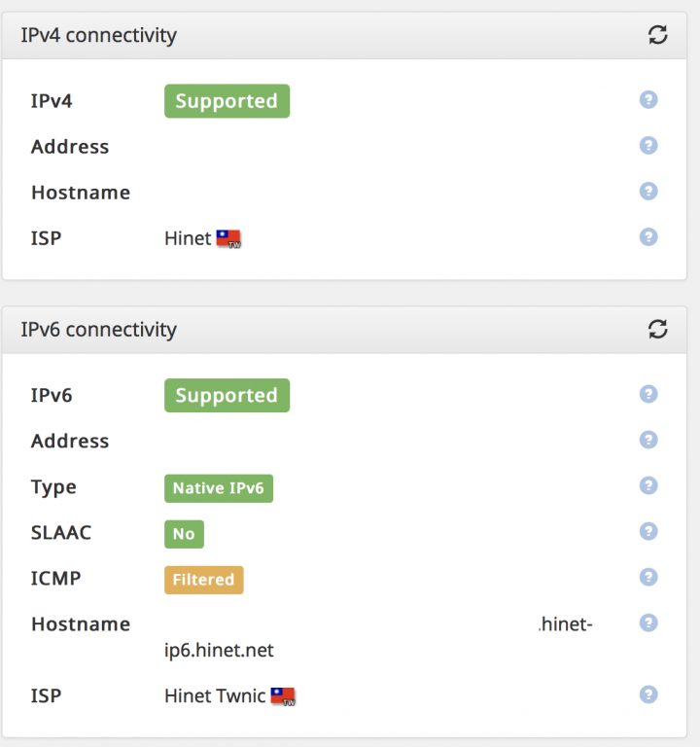Open help for IPv6 Type row

coord(648,485)
